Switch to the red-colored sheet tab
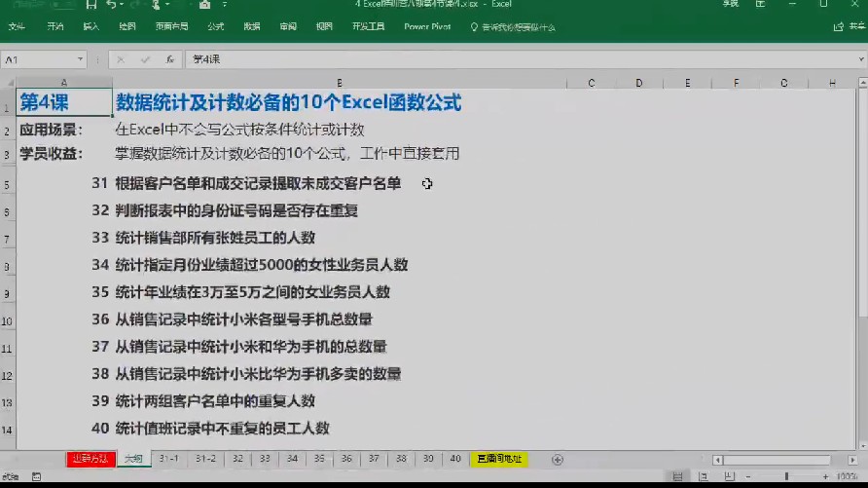868x488 pixels. (91, 459)
